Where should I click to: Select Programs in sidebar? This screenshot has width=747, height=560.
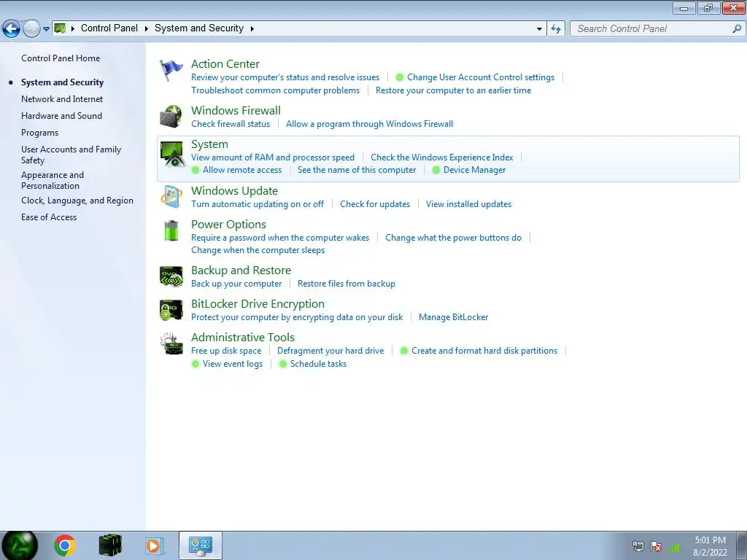(39, 133)
